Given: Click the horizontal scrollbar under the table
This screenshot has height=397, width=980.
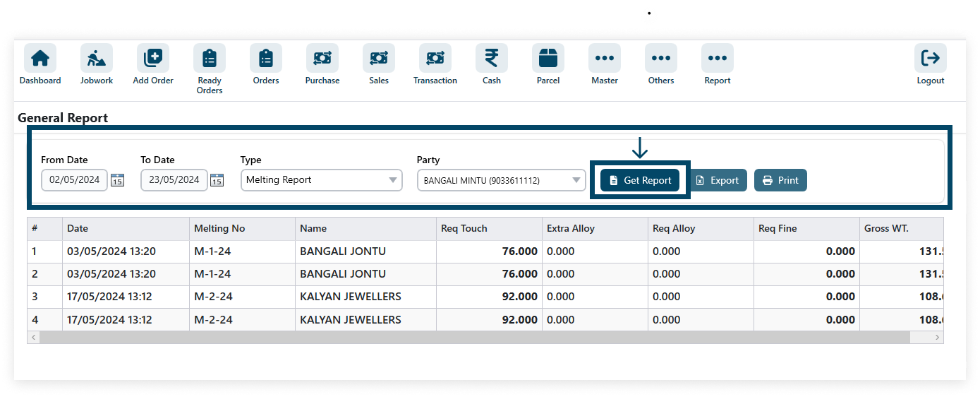Looking at the screenshot, I should pyautogui.click(x=485, y=338).
